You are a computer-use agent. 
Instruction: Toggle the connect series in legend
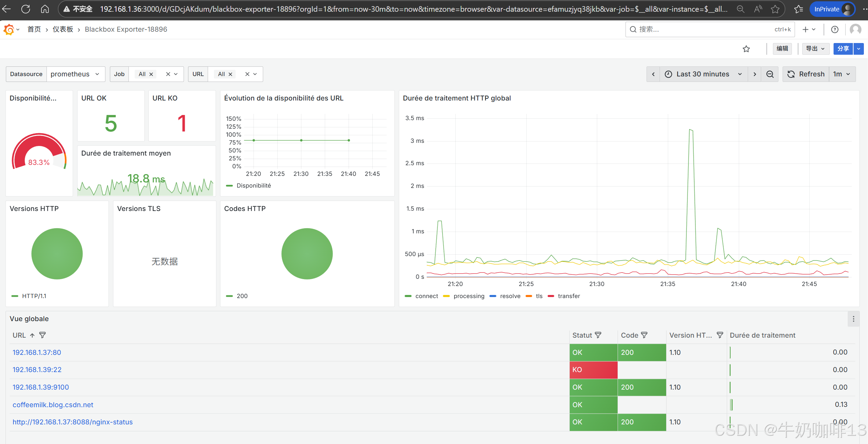426,296
